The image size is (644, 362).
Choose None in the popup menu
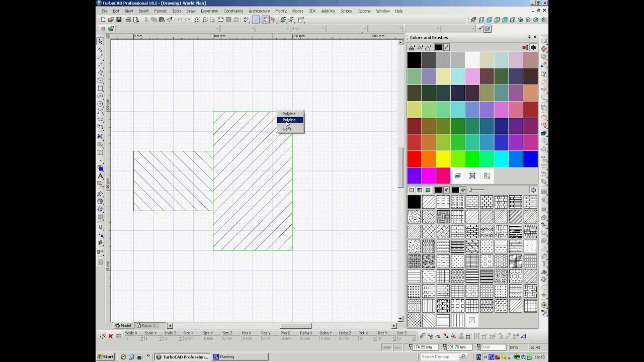point(287,129)
